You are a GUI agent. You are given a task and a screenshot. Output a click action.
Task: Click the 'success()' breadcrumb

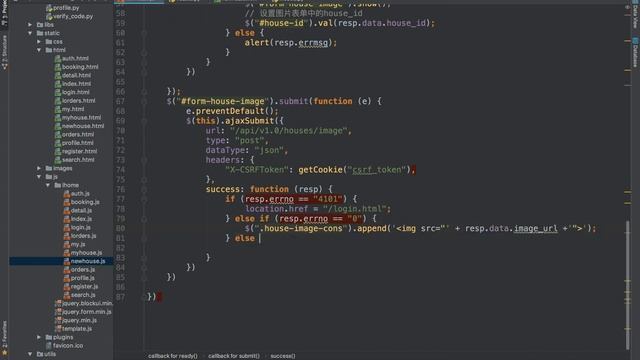click(x=283, y=356)
